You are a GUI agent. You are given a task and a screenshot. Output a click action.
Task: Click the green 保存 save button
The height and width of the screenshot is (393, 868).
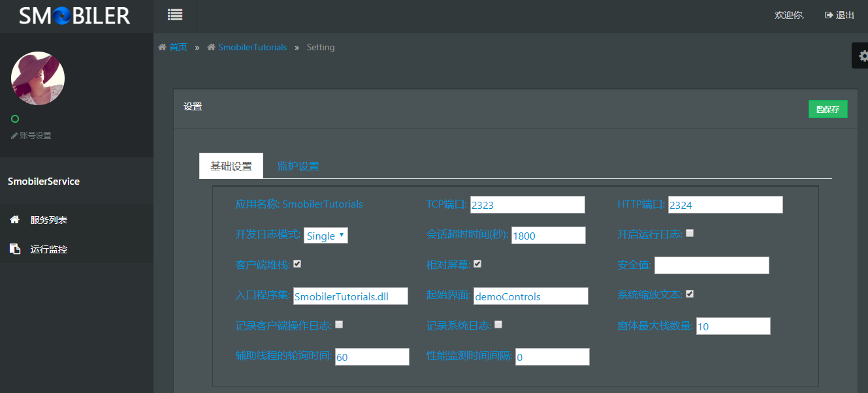coord(828,110)
